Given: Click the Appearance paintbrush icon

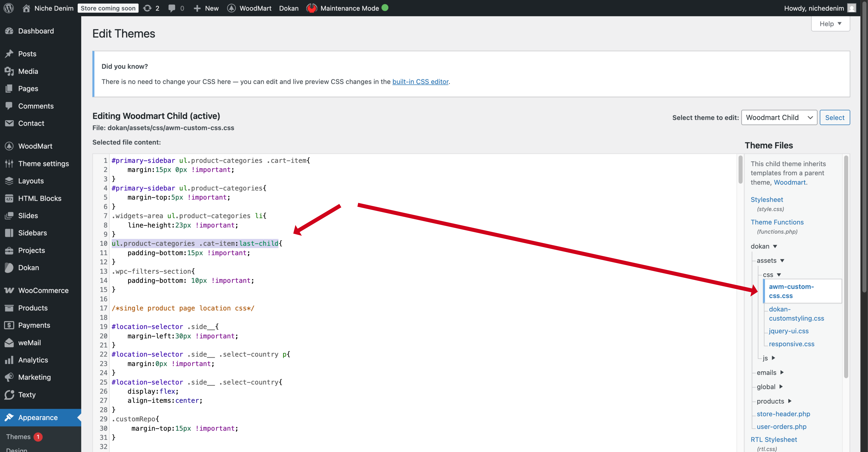Looking at the screenshot, I should coord(9,418).
